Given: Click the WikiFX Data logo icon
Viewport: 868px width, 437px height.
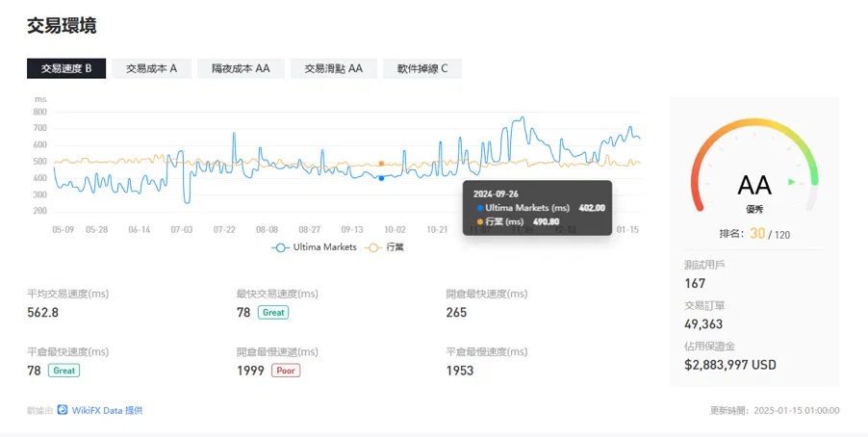Looking at the screenshot, I should click(63, 410).
